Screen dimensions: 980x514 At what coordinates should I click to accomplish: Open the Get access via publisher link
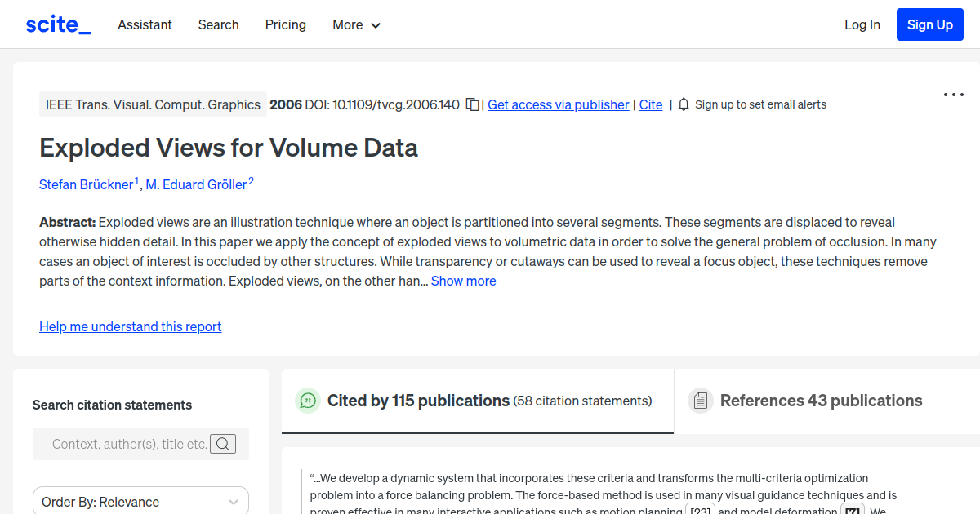click(x=558, y=104)
